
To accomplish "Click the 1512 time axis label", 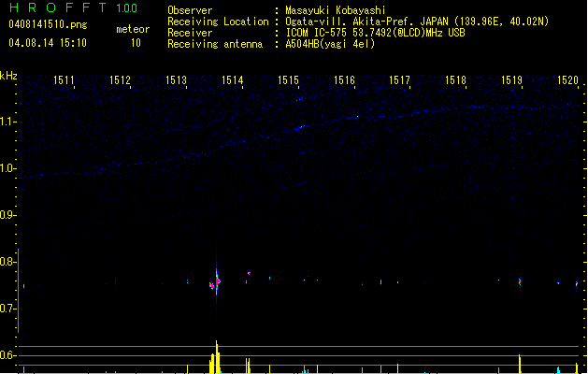I will click(120, 80).
